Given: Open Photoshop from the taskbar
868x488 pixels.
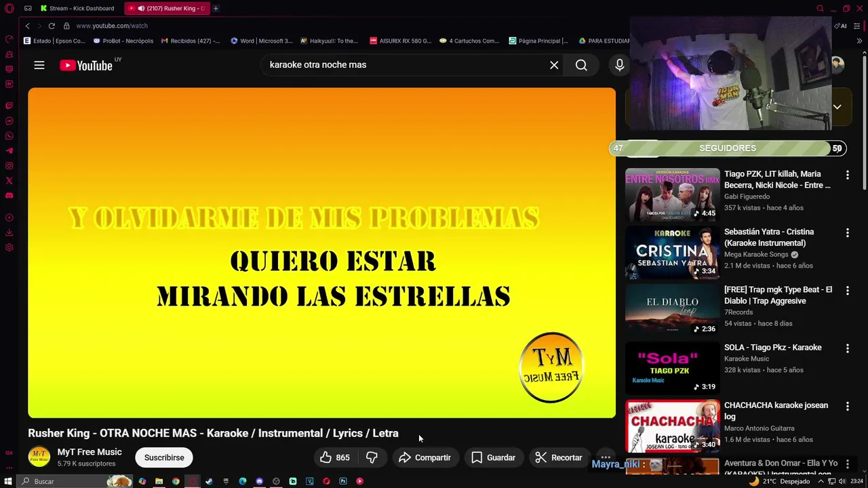Looking at the screenshot, I should [x=343, y=481].
